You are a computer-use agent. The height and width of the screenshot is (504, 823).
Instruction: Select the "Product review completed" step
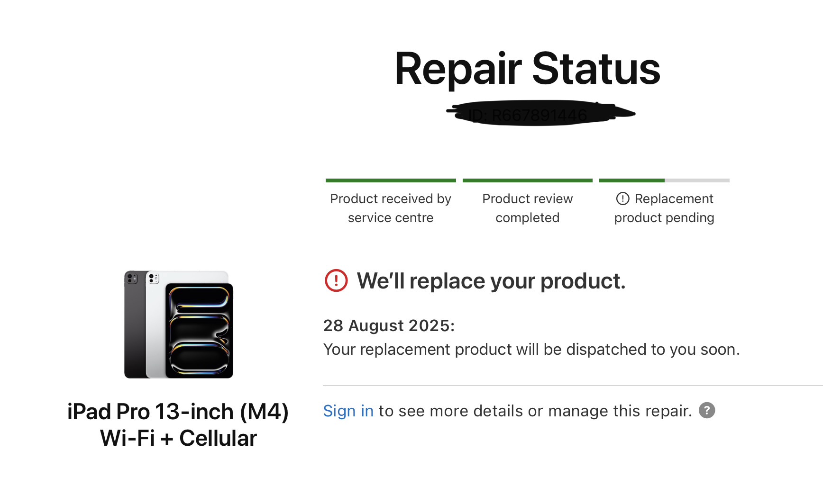tap(527, 208)
